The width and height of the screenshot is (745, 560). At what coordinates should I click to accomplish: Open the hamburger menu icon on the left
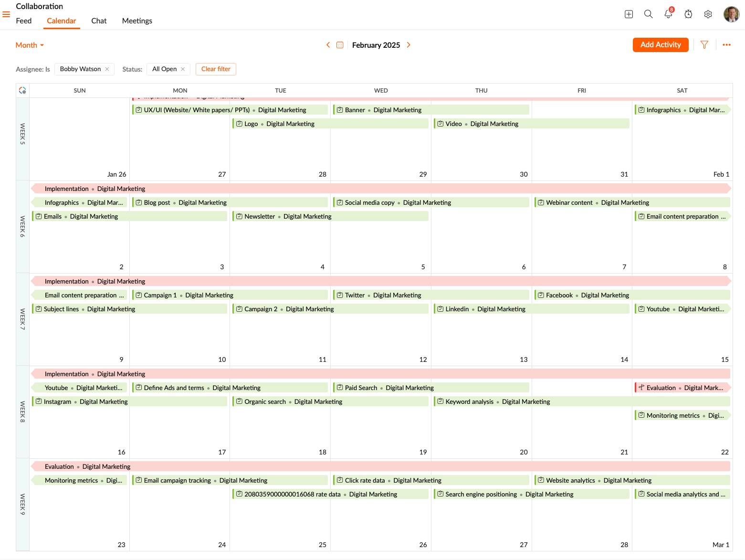tap(6, 14)
